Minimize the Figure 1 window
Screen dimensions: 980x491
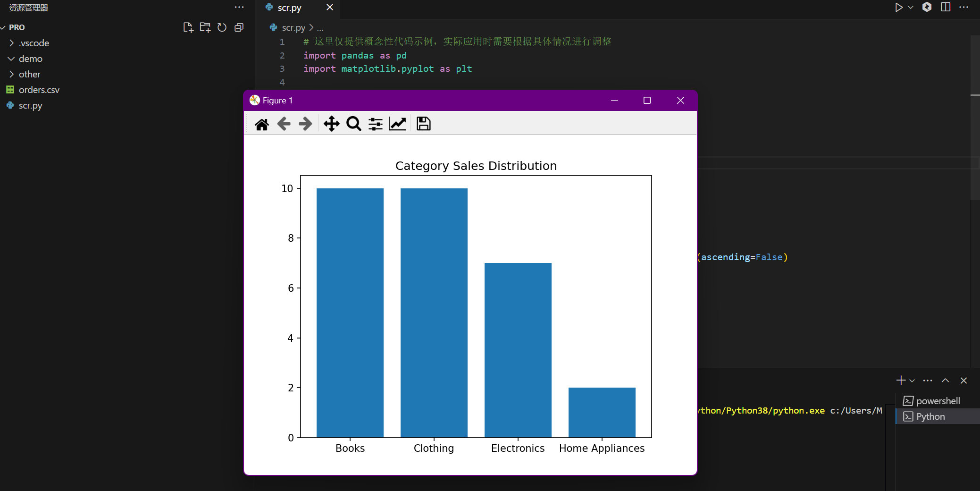pyautogui.click(x=614, y=101)
